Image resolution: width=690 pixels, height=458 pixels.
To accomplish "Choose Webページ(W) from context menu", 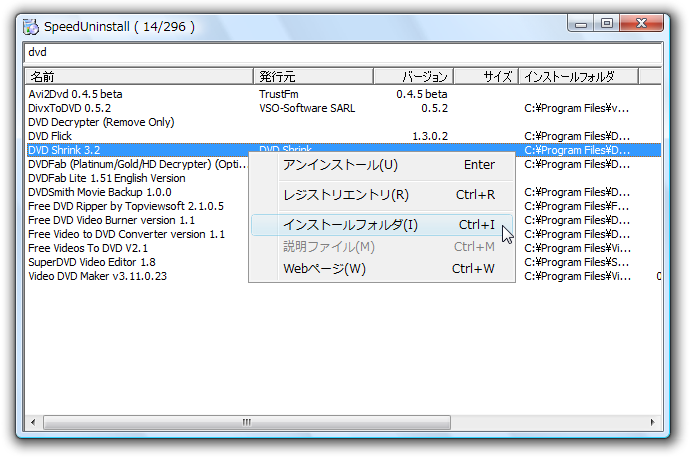I will (x=382, y=269).
